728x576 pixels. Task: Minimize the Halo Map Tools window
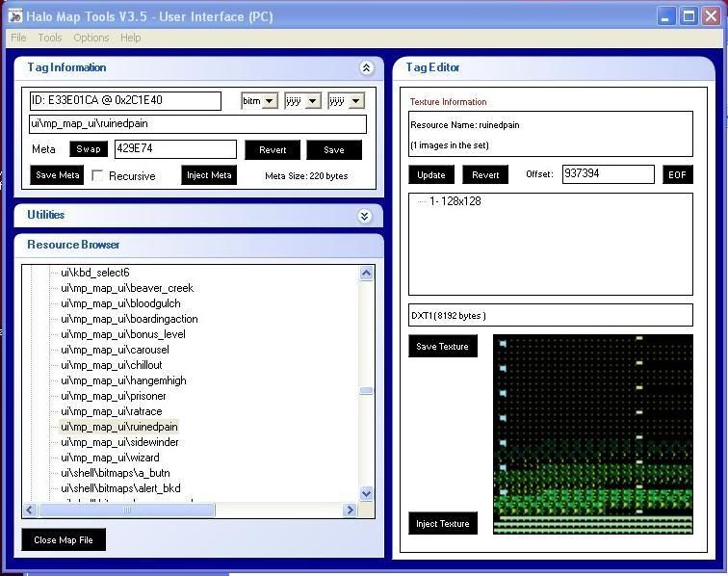[x=666, y=16]
